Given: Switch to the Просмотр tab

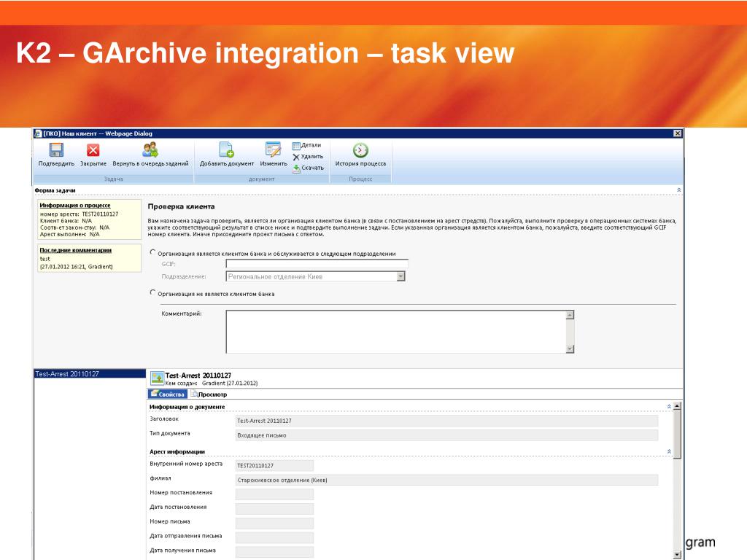Looking at the screenshot, I should pyautogui.click(x=209, y=394).
